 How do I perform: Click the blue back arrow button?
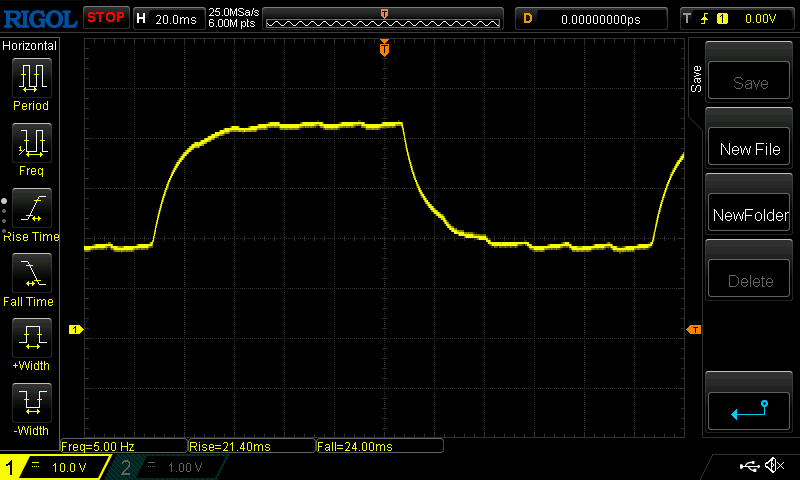pyautogui.click(x=748, y=411)
